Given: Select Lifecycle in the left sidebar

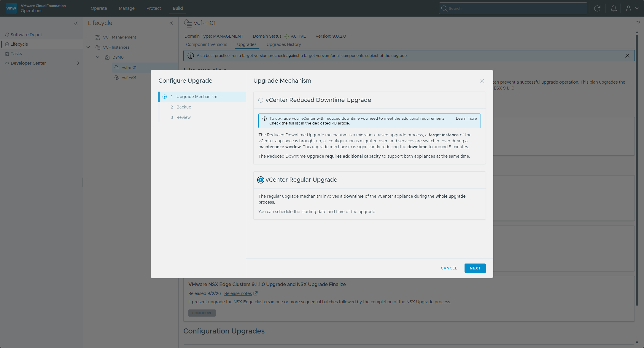Looking at the screenshot, I should 42,44.
